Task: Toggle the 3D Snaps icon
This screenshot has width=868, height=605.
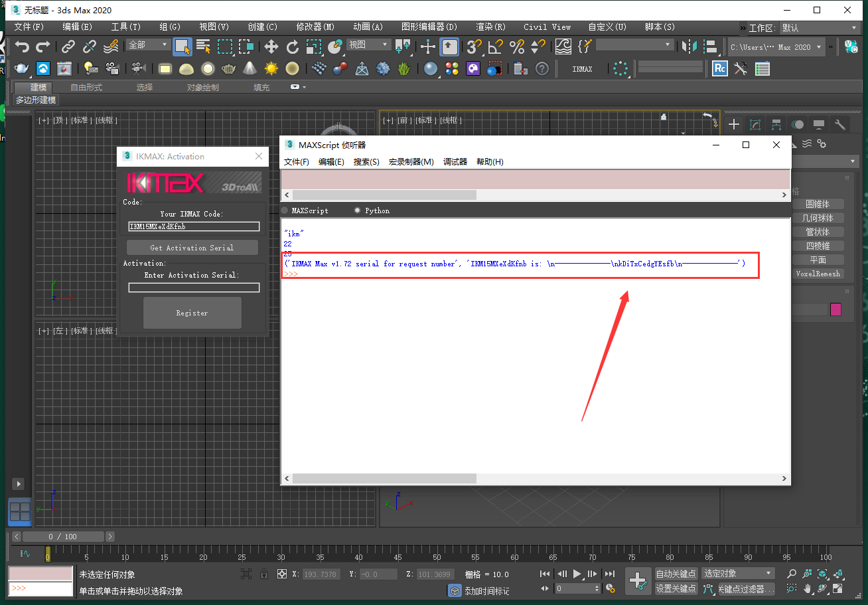Action: click(x=474, y=46)
